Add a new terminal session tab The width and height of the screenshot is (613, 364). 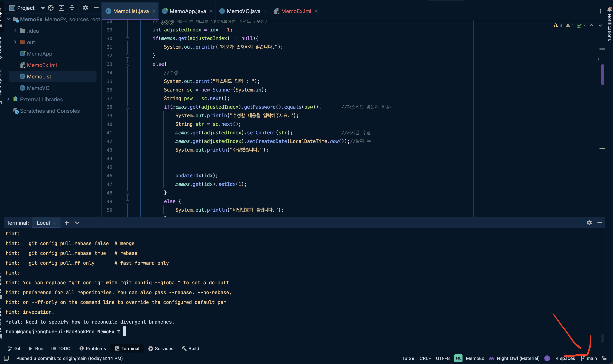(x=66, y=223)
